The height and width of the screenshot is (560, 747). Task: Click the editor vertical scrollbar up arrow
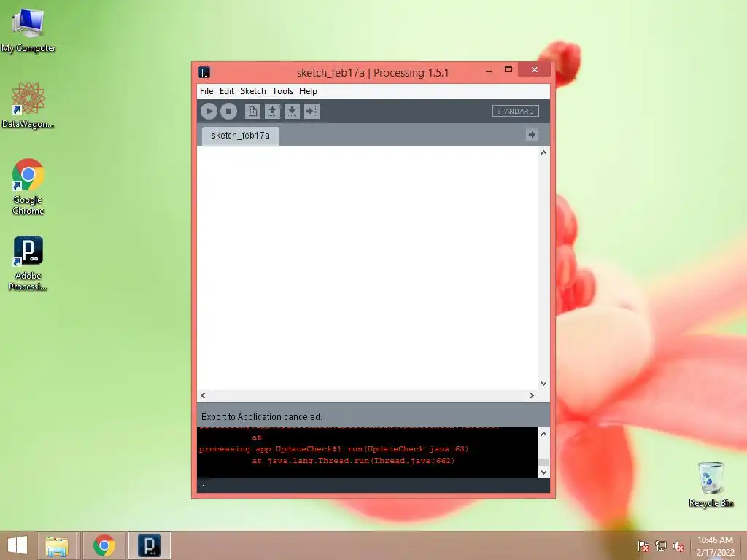pyautogui.click(x=543, y=153)
